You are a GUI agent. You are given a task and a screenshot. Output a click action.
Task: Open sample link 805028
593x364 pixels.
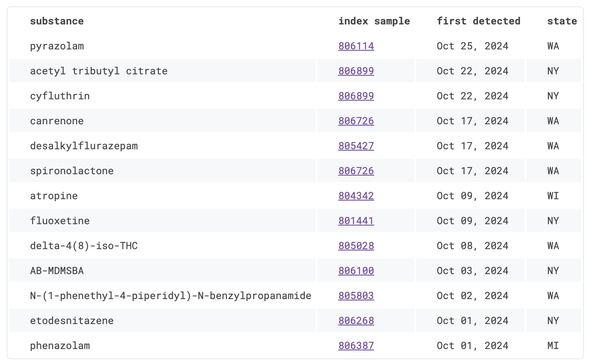click(x=356, y=246)
